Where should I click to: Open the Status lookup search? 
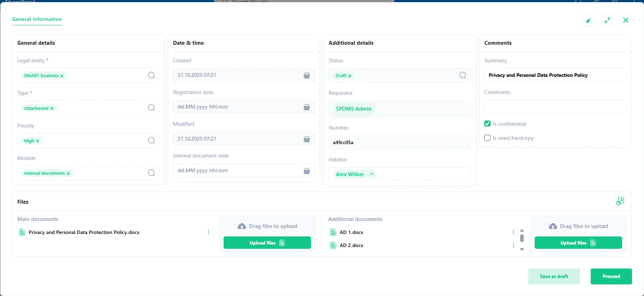point(463,75)
